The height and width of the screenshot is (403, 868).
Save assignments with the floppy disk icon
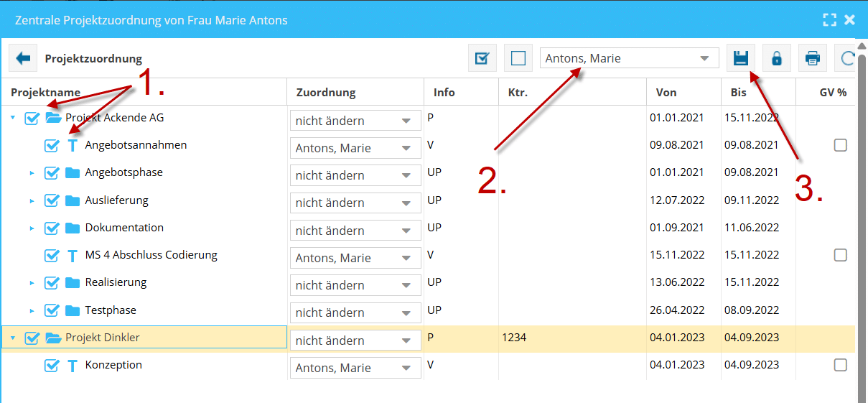point(741,59)
